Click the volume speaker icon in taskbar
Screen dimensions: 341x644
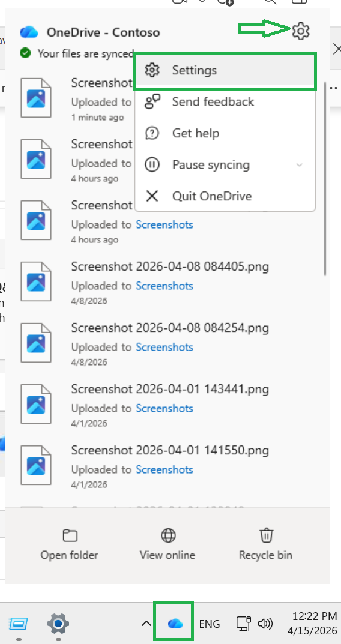[x=265, y=624]
